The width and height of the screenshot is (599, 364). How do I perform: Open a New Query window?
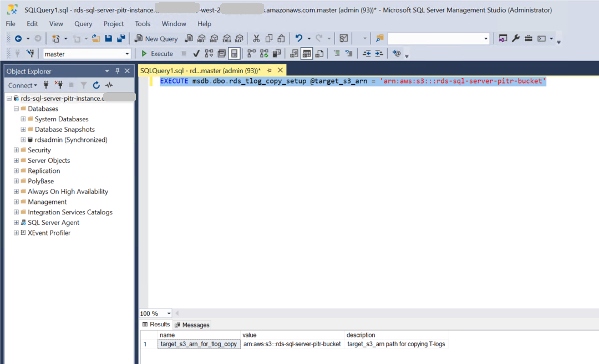155,38
